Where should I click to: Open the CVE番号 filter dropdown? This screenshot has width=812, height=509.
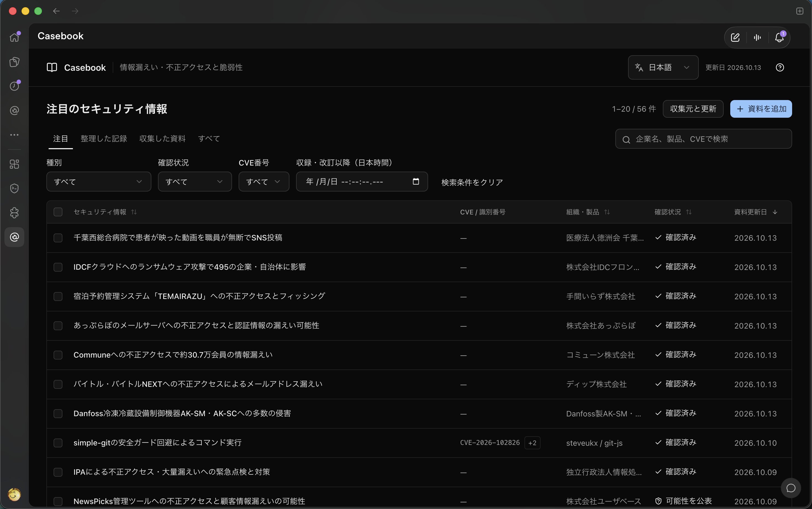[264, 182]
